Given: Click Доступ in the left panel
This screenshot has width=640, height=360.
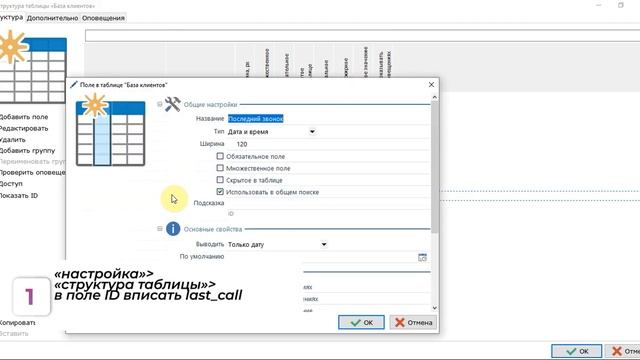Looking at the screenshot, I should [11, 184].
